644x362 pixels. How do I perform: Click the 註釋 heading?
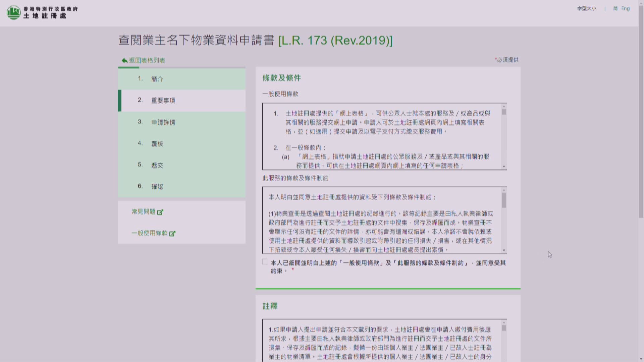pos(270,306)
